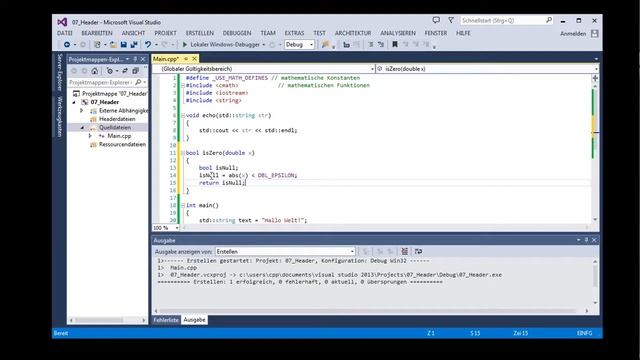Click the Navigate Backward arrow in toolbar
This screenshot has height=360, width=640.
click(67, 44)
